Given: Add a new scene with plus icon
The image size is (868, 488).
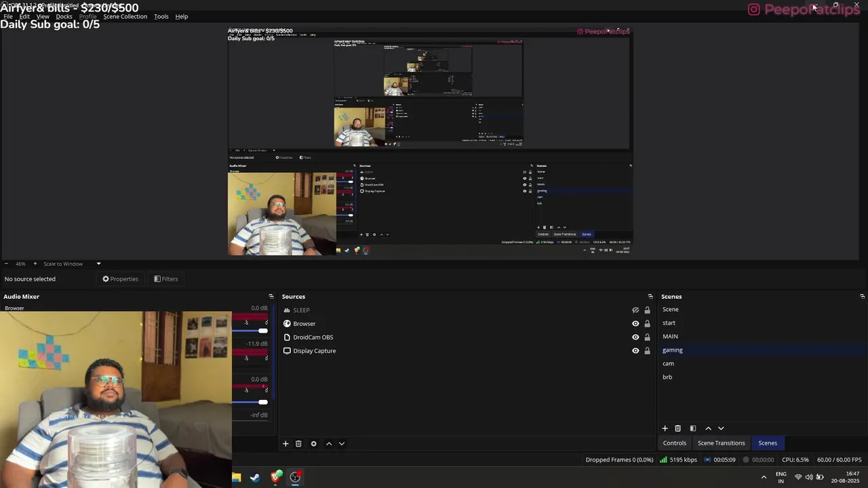Looking at the screenshot, I should (665, 428).
